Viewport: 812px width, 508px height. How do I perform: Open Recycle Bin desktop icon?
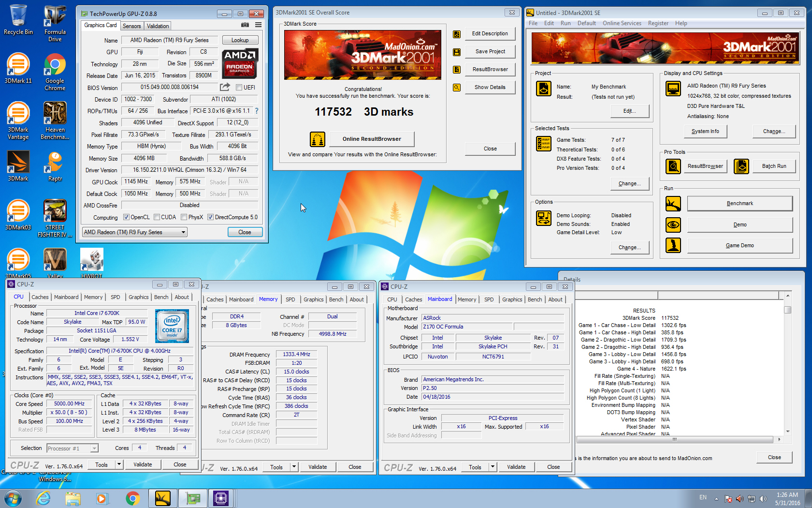18,19
